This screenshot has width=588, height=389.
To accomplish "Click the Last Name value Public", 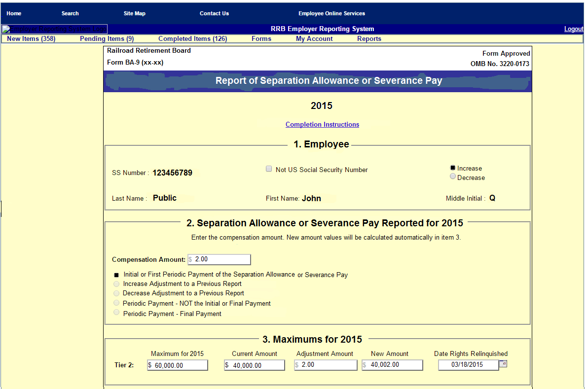I will click(165, 198).
